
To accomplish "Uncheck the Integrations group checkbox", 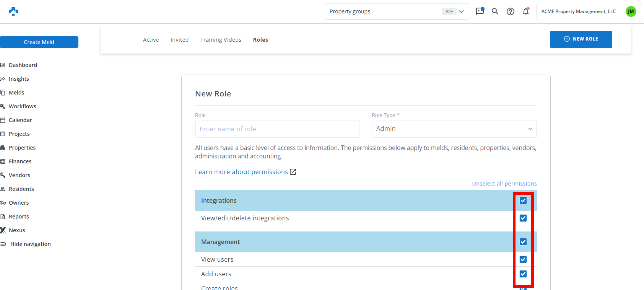I will coord(523,200).
